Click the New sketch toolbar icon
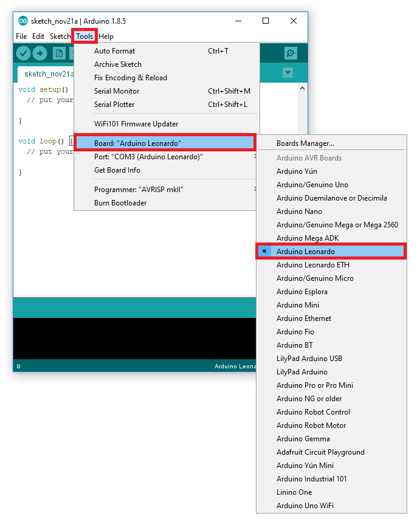The image size is (420, 527). point(59,53)
